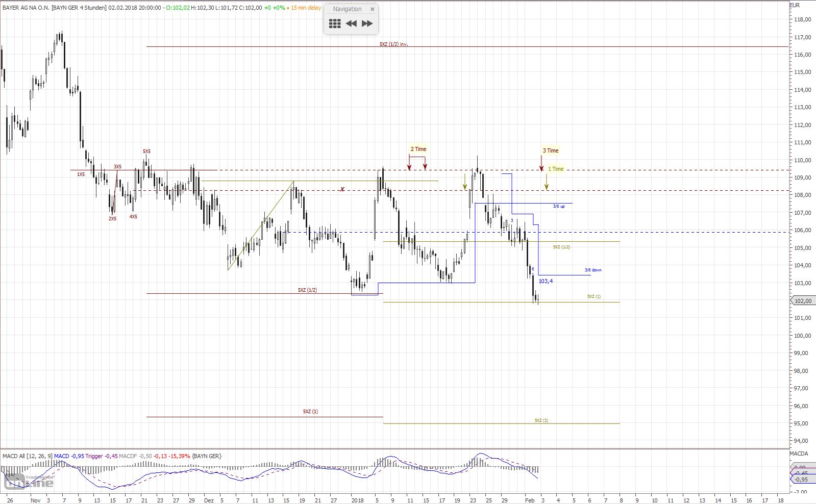Select the '1 Time' annotation label
Viewport: 816px width, 504px height.
pyautogui.click(x=556, y=169)
